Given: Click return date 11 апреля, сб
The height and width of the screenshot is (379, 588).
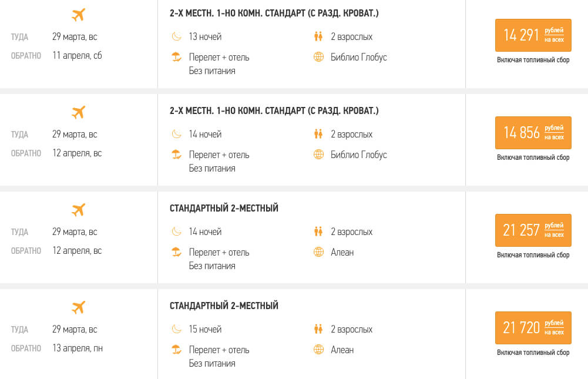Looking at the screenshot, I should 78,56.
